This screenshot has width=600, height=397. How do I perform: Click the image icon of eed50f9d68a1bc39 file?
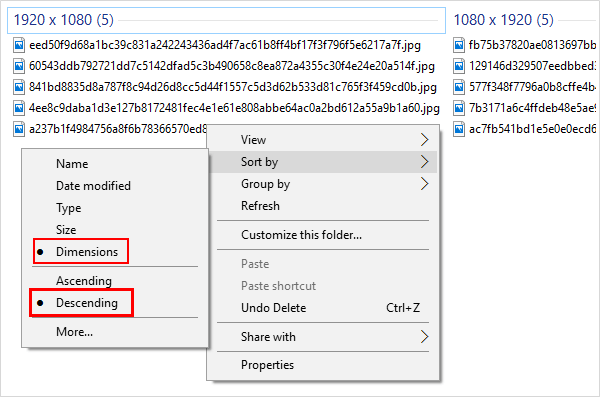tap(19, 45)
